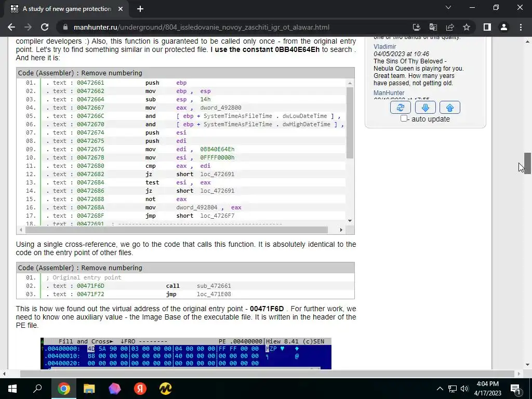Open Google Translate page option
The image size is (532, 399).
(x=433, y=27)
